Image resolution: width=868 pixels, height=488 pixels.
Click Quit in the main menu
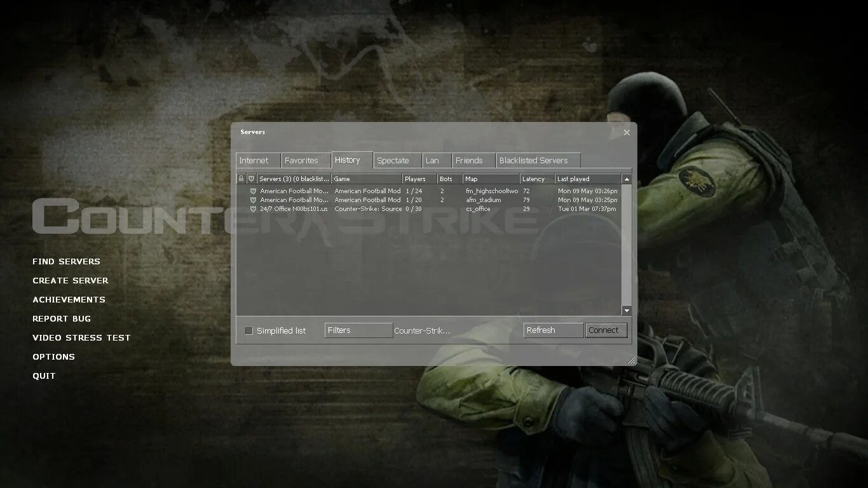click(x=44, y=376)
